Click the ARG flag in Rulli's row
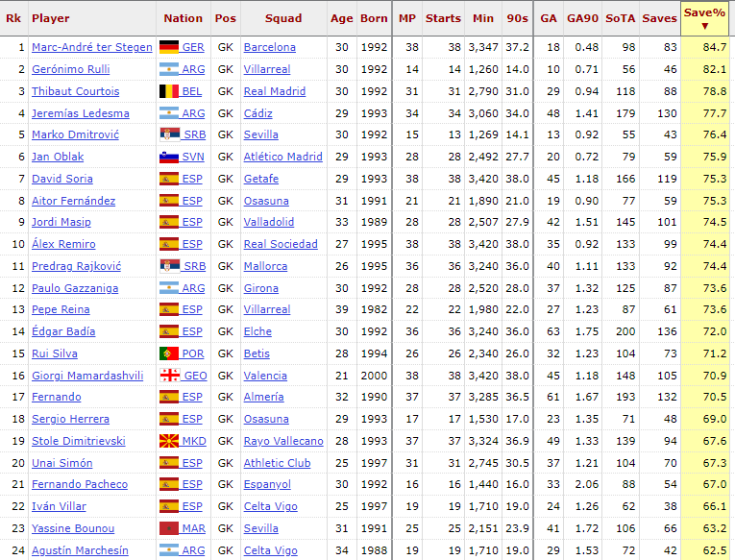The height and width of the screenshot is (560, 735). (169, 69)
